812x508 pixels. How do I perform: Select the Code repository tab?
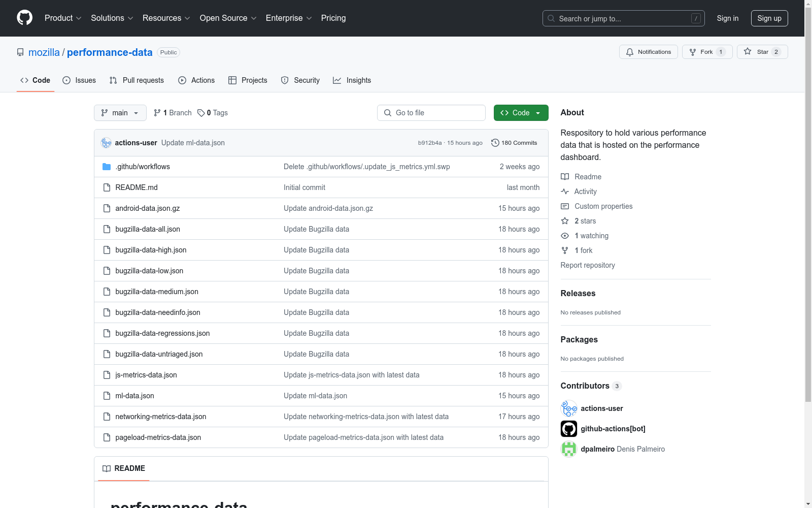point(36,80)
